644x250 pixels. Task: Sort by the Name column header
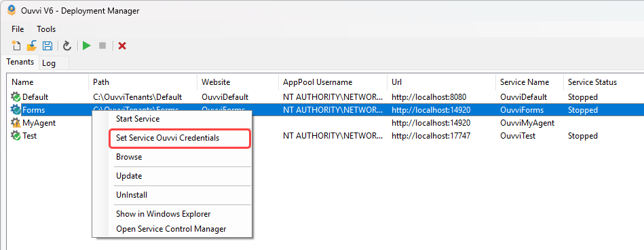coord(48,82)
